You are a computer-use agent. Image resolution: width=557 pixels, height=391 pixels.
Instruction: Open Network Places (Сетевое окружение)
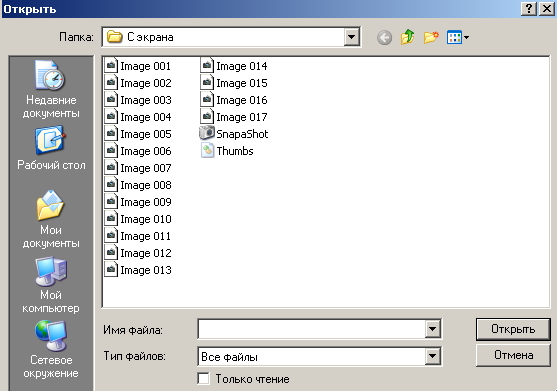coord(51,350)
